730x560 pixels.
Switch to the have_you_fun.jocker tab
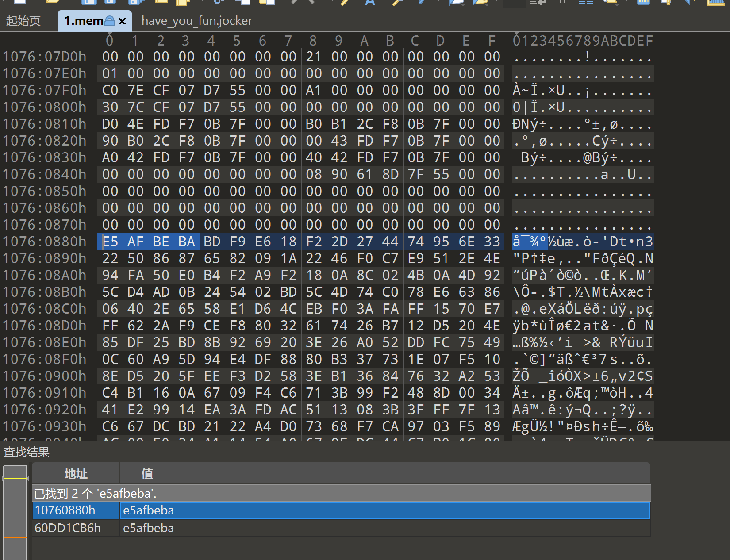(x=197, y=21)
